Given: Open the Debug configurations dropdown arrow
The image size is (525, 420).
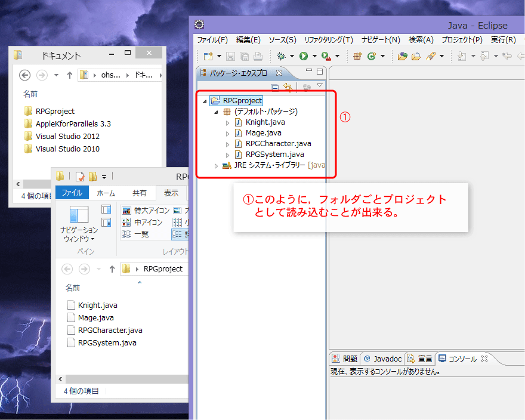Looking at the screenshot, I should (292, 56).
